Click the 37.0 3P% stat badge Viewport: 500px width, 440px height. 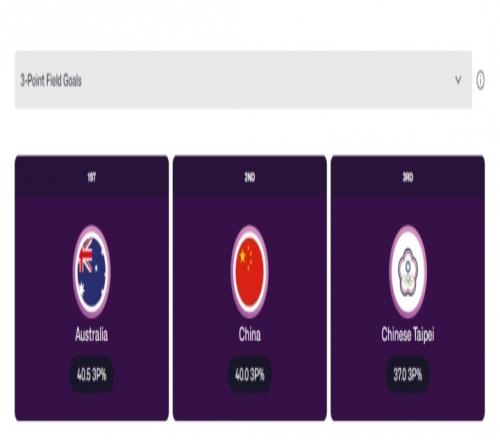(408, 375)
